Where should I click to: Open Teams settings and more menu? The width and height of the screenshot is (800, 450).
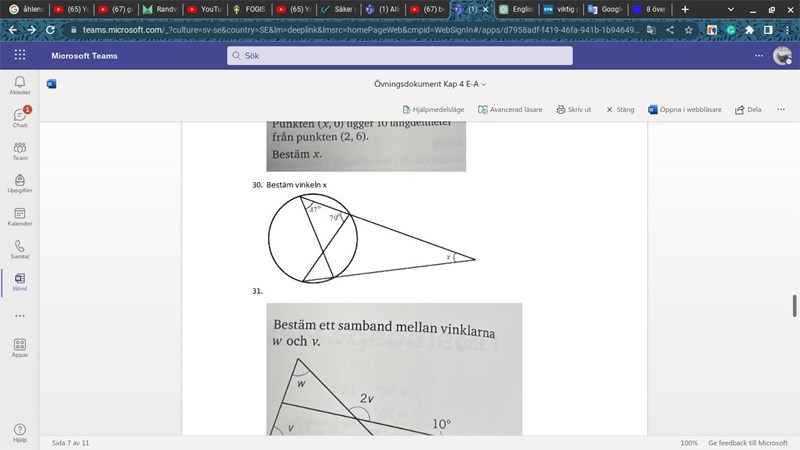click(759, 56)
